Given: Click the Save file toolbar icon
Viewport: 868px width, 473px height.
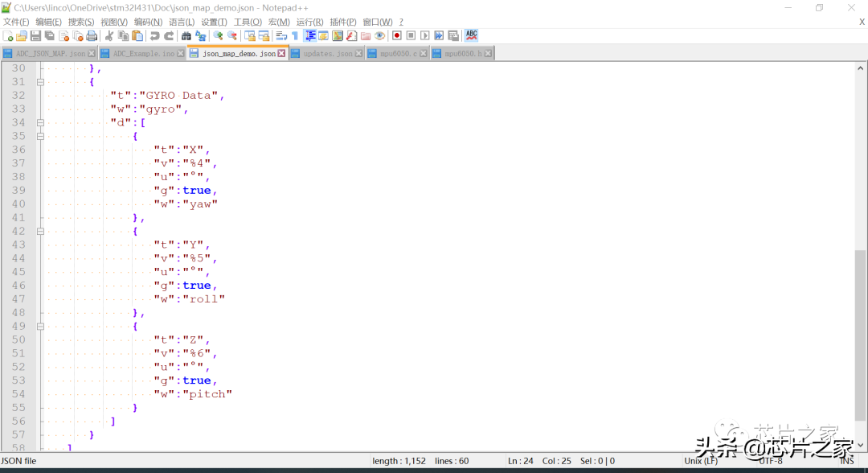Looking at the screenshot, I should pyautogui.click(x=36, y=36).
